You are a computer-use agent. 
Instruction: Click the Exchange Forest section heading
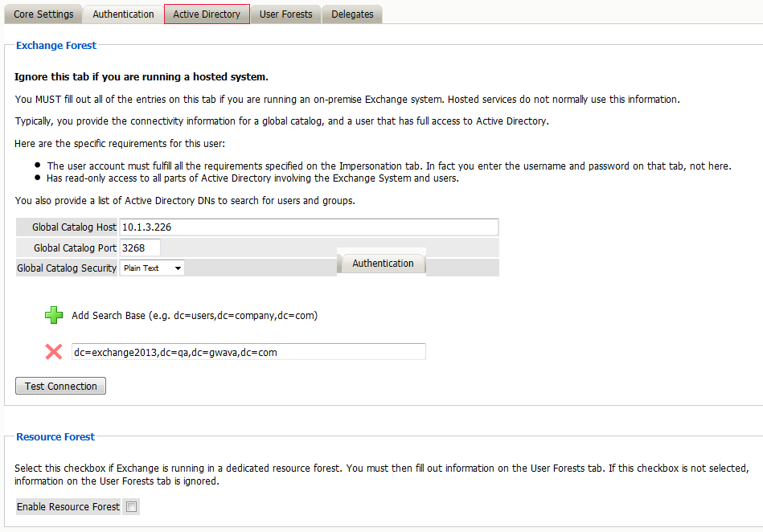pyautogui.click(x=56, y=46)
